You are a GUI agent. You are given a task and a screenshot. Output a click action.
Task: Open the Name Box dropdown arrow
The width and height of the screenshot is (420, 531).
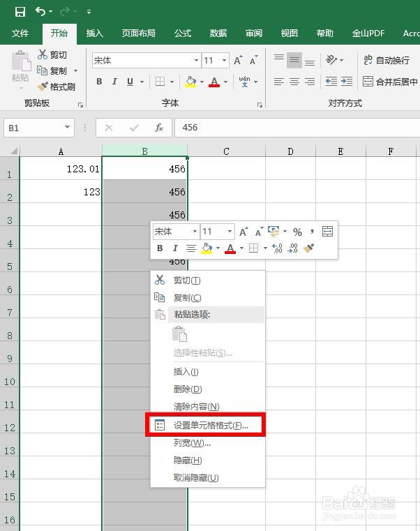pyautogui.click(x=68, y=127)
